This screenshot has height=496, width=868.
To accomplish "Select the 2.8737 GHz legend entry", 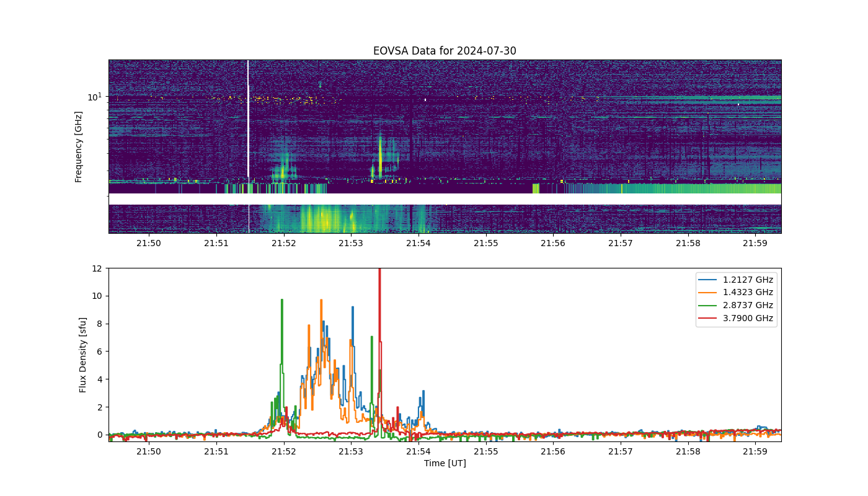I will (x=736, y=305).
